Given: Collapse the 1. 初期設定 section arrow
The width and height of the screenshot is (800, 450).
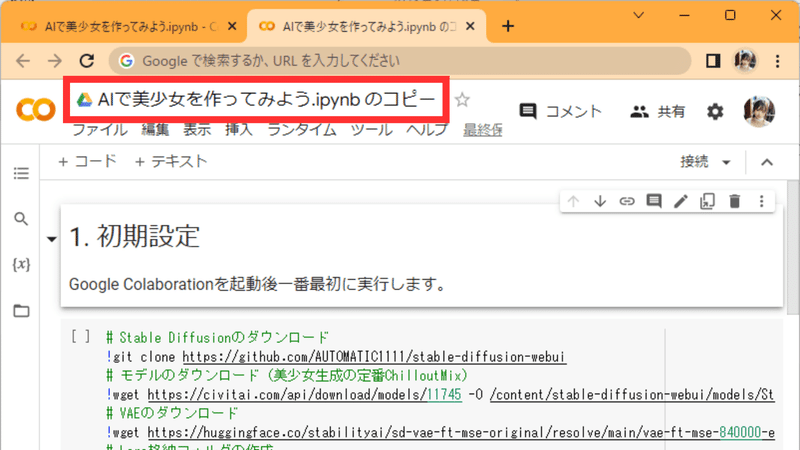Looking at the screenshot, I should coord(52,238).
